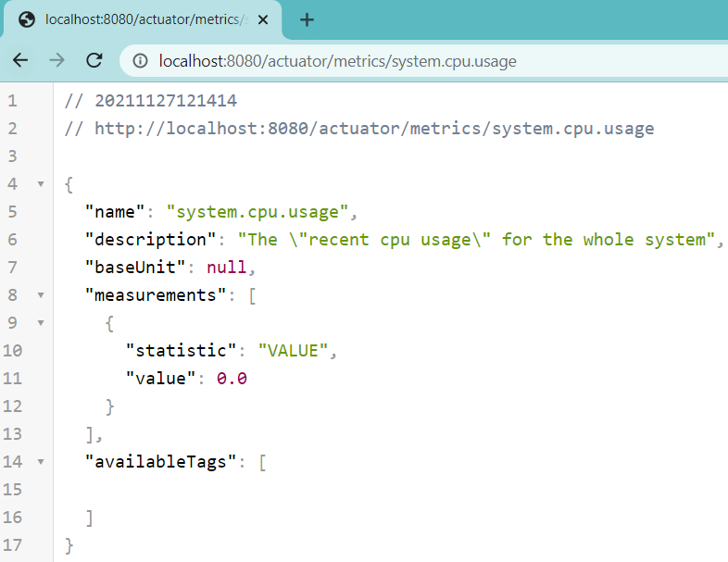Click the timestamp comment 20211127121414
This screenshot has height=562, width=728.
(166, 101)
